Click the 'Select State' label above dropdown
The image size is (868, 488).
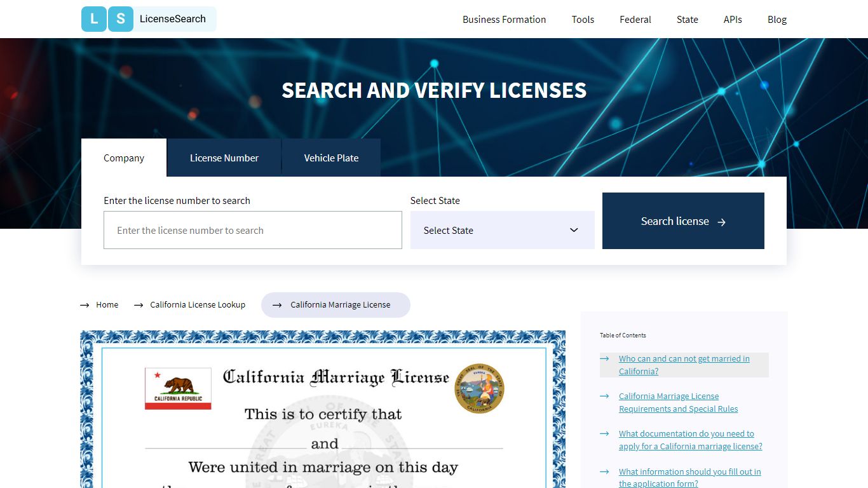pyautogui.click(x=435, y=200)
